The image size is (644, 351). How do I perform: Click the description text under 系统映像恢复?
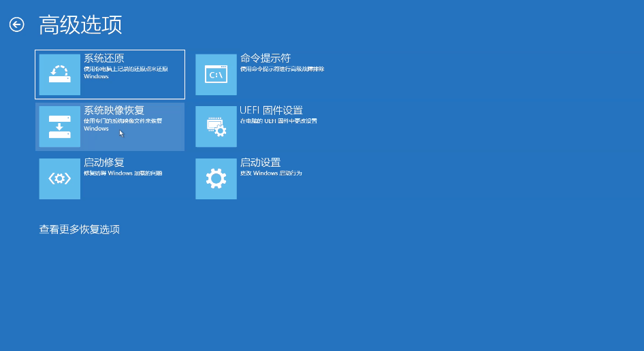[x=123, y=124]
